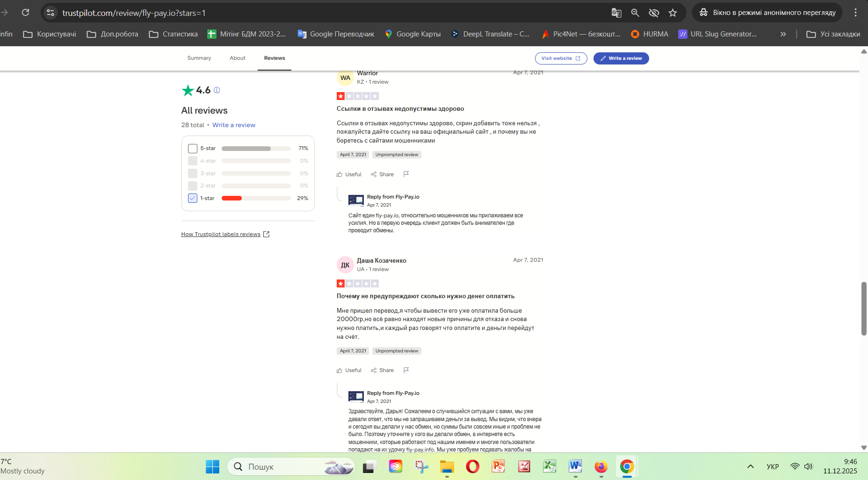Open the Даша Козаченко reviewer profile
Image resolution: width=868 pixels, height=480 pixels.
point(382,261)
